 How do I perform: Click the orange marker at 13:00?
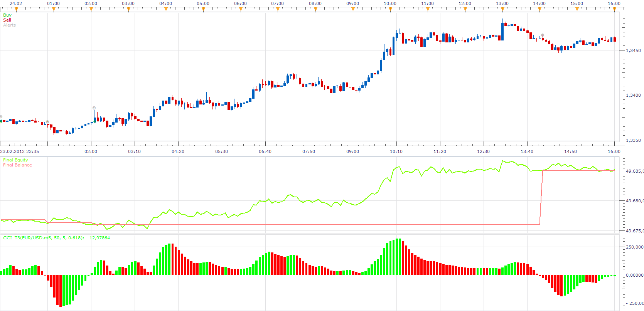pos(502,9)
